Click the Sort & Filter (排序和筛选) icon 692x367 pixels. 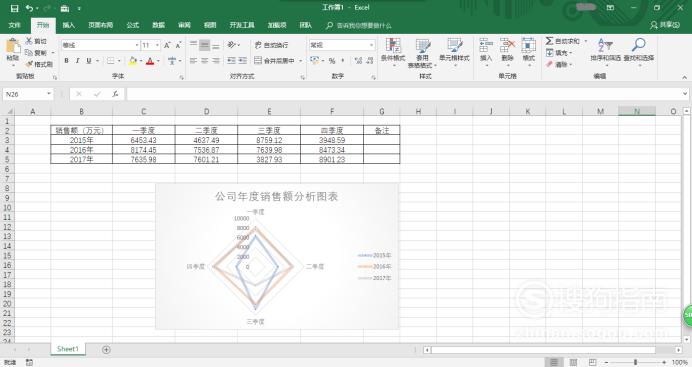coord(606,45)
